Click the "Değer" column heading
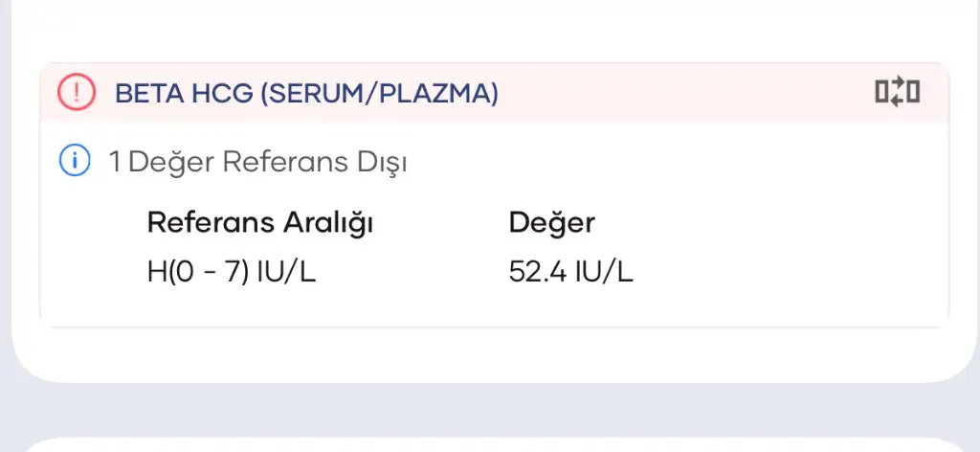 pos(551,223)
